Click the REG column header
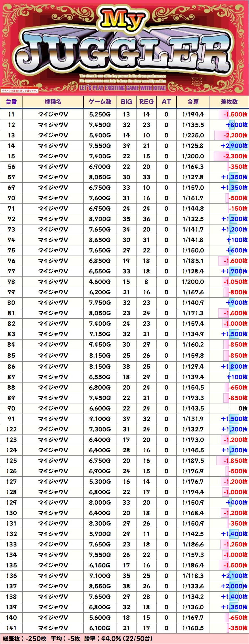The height and width of the screenshot is (644, 249). tap(146, 102)
